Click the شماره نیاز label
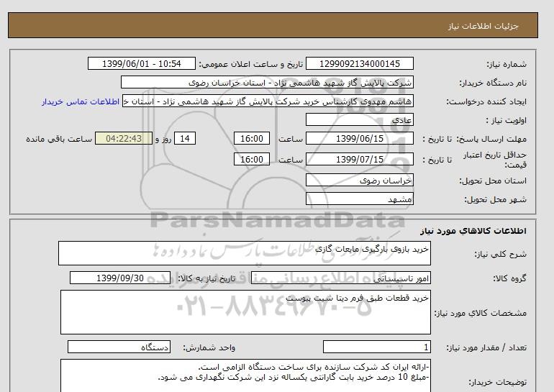554x392 pixels. [507, 64]
